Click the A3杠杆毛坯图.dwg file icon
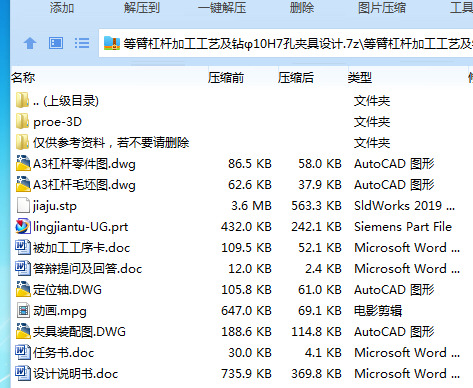Image resolution: width=473 pixels, height=388 pixels. point(23,184)
